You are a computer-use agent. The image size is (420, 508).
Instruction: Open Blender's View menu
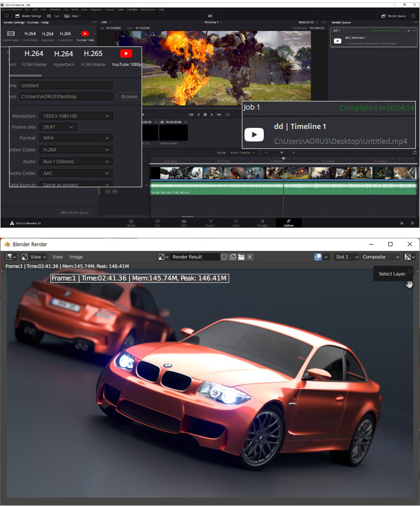tap(58, 257)
